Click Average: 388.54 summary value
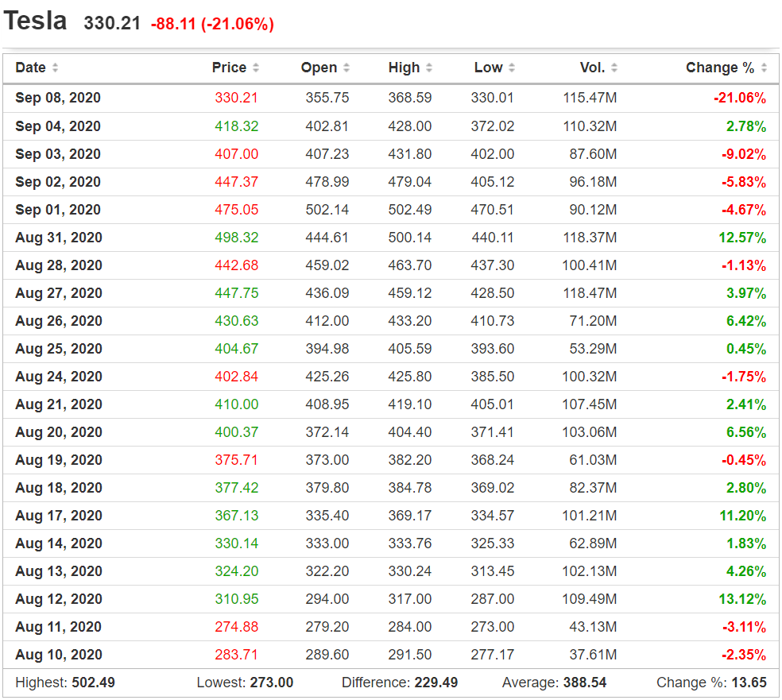The image size is (782, 700). 554,683
